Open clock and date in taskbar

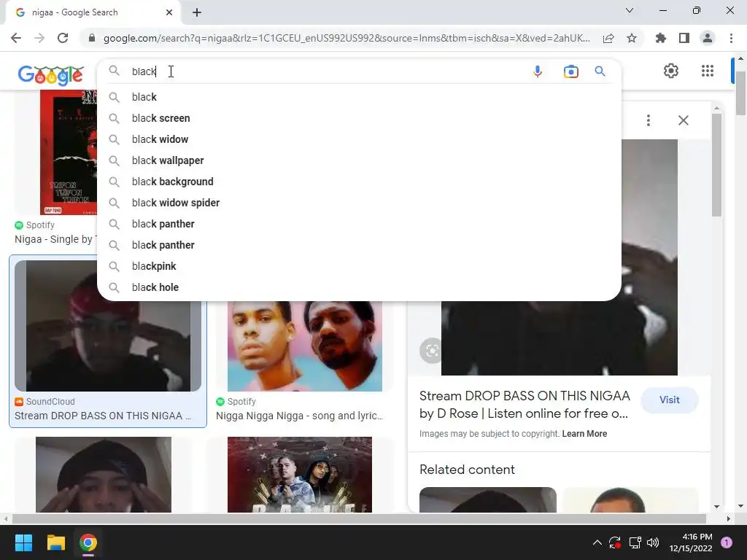tap(691, 542)
